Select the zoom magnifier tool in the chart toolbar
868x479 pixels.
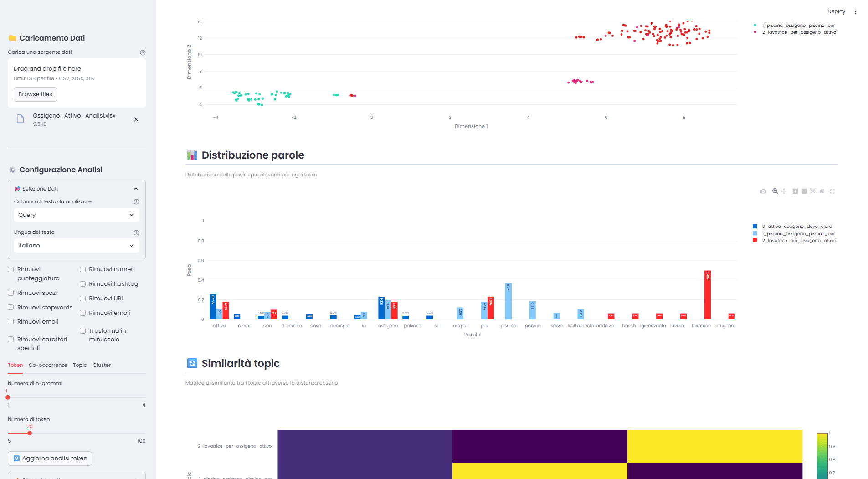(775, 191)
